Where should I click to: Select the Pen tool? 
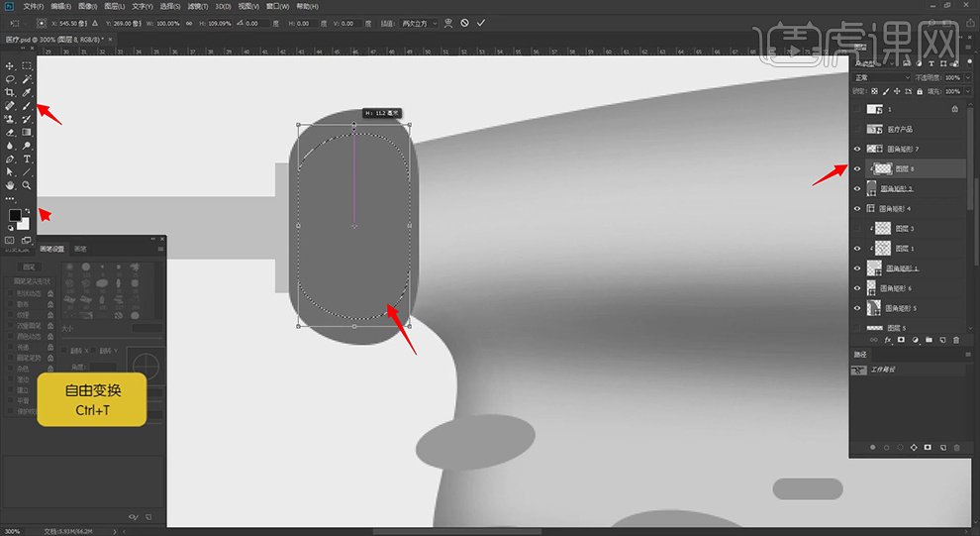(x=9, y=159)
